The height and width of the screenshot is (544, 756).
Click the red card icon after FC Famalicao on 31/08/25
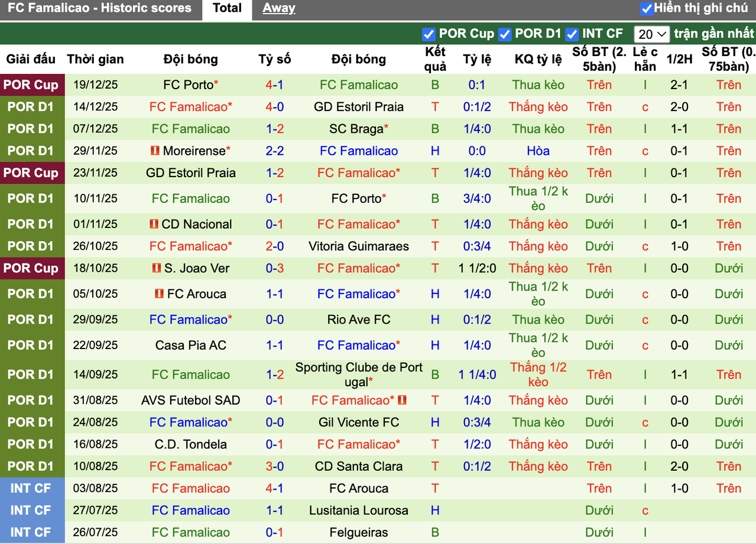coord(402,400)
